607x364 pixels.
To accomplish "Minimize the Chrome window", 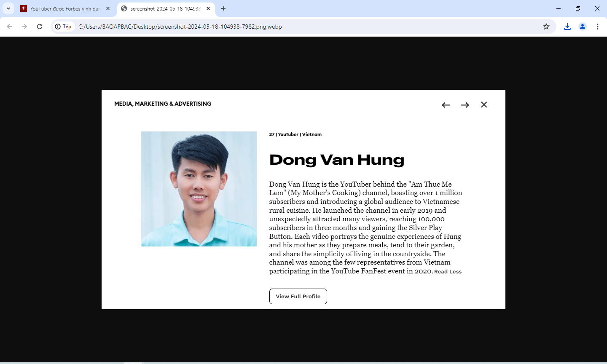I will 559,8.
